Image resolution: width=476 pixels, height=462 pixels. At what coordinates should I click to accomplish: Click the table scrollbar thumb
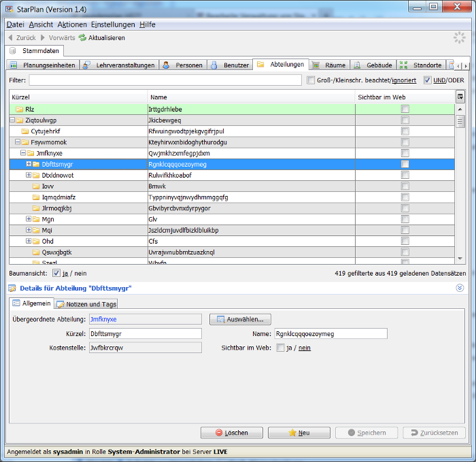[460, 122]
